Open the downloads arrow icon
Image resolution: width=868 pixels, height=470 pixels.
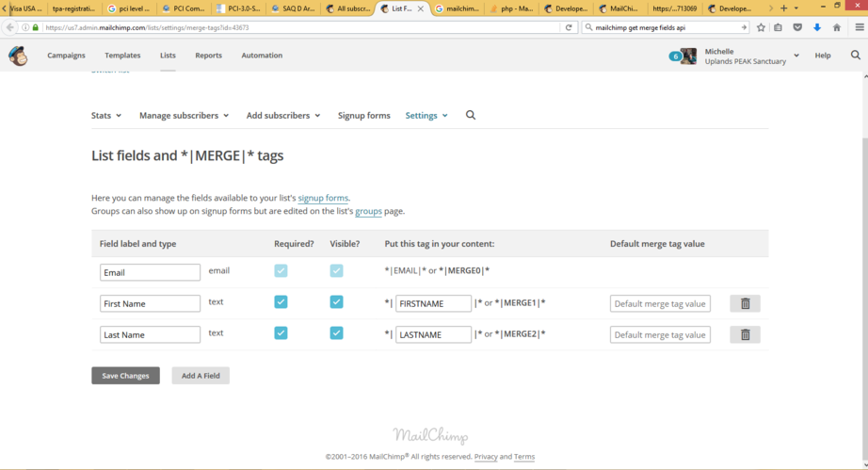(817, 27)
